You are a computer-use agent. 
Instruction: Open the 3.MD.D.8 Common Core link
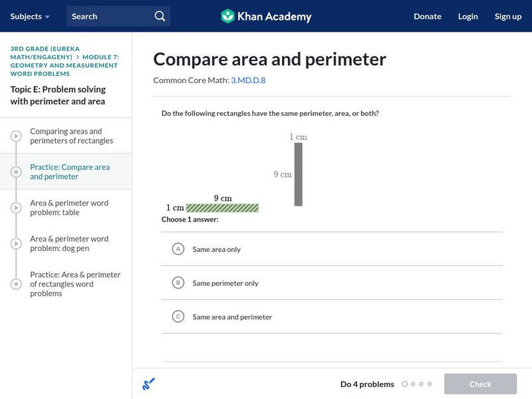click(248, 80)
